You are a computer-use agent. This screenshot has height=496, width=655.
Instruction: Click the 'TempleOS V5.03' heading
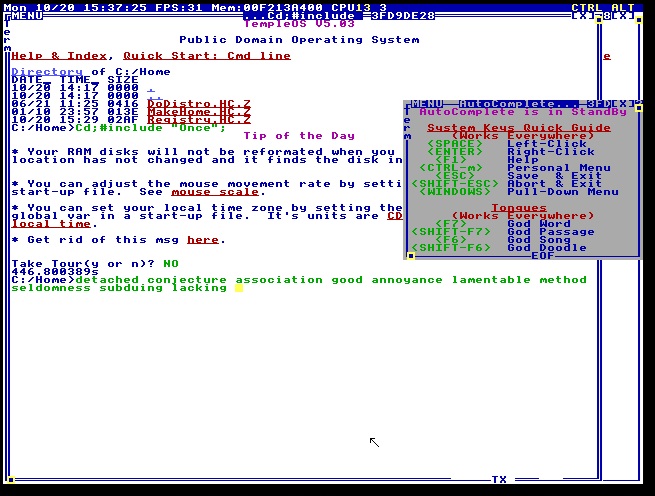tap(299, 24)
